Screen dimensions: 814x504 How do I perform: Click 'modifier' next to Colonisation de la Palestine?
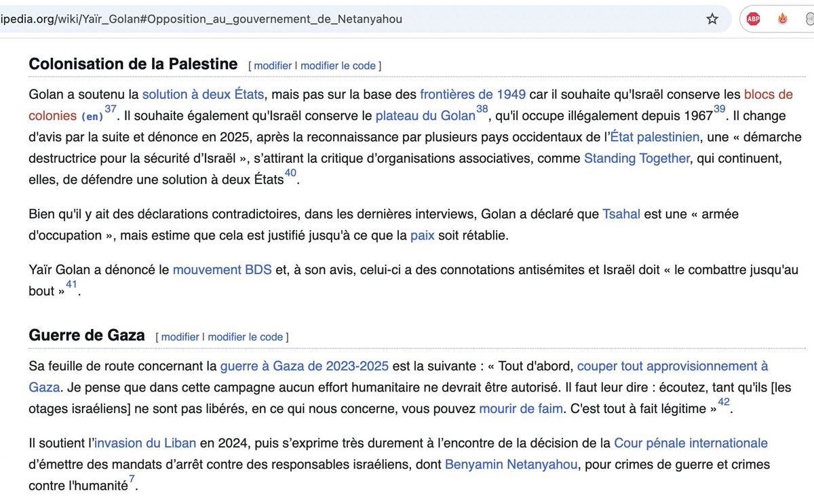pos(273,66)
